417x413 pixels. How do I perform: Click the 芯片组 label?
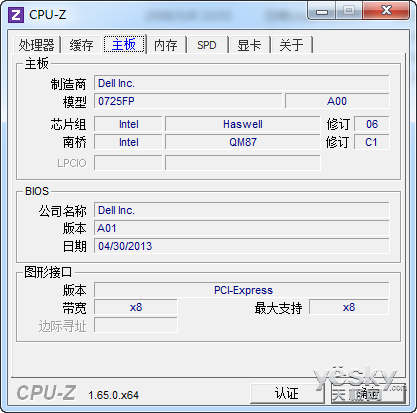tap(68, 125)
